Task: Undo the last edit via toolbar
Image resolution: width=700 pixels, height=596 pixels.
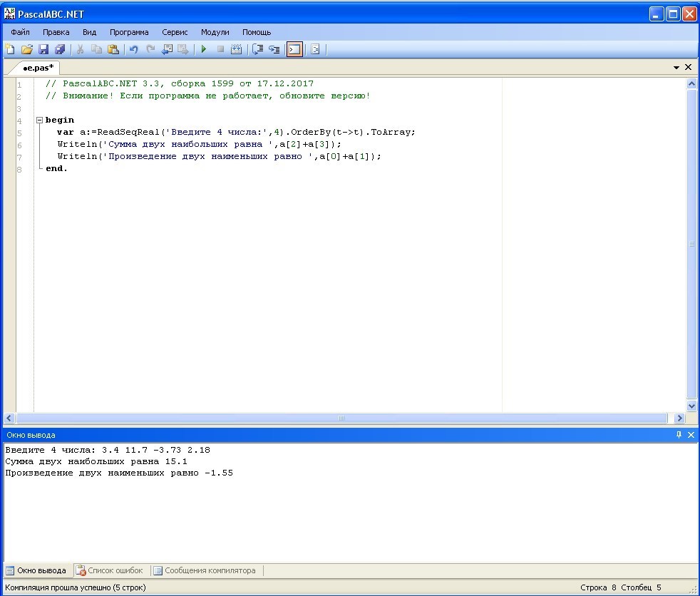Action: 133,49
